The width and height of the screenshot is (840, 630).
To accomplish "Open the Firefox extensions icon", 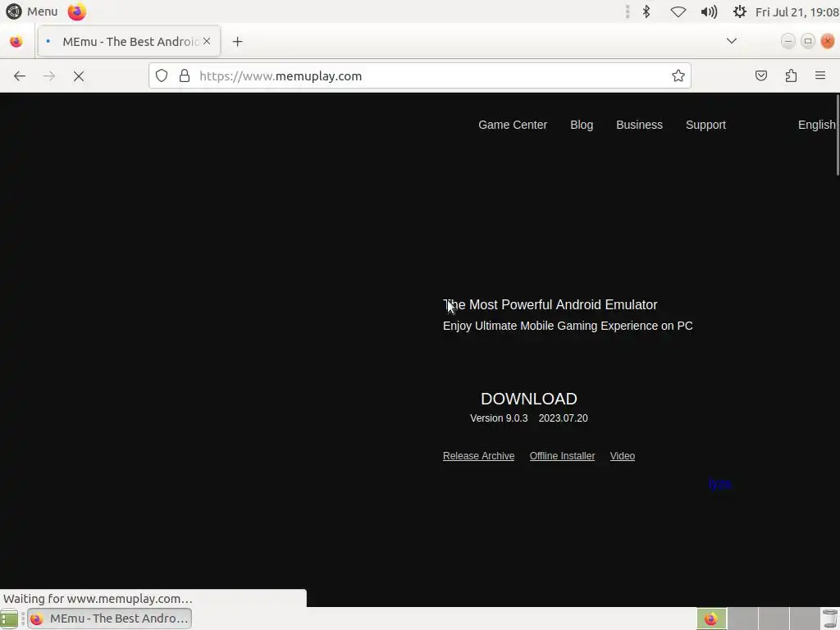I will click(792, 76).
